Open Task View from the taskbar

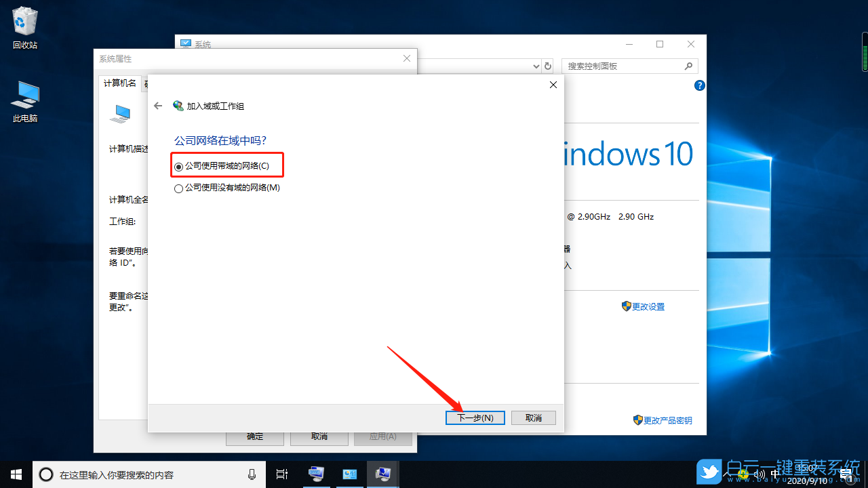click(281, 474)
